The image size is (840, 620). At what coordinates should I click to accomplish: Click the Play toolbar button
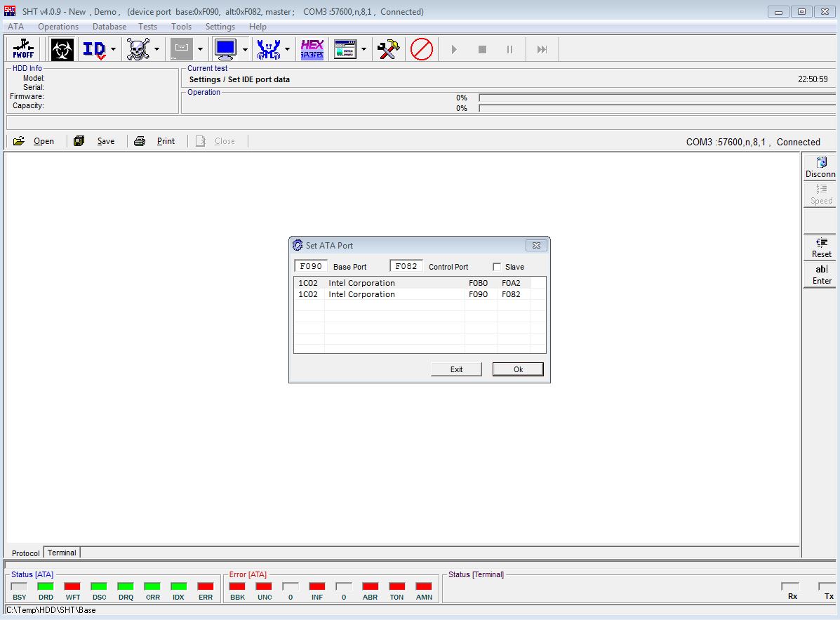coord(454,49)
